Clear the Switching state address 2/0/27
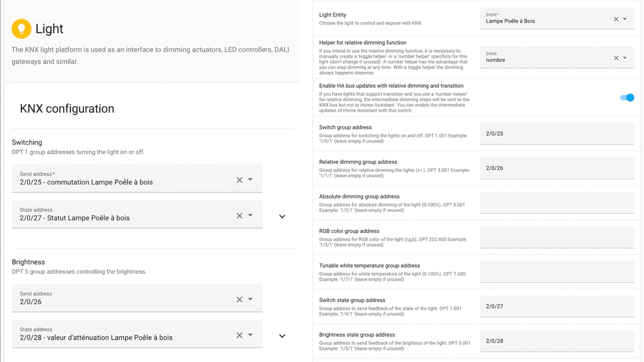 coord(239,216)
